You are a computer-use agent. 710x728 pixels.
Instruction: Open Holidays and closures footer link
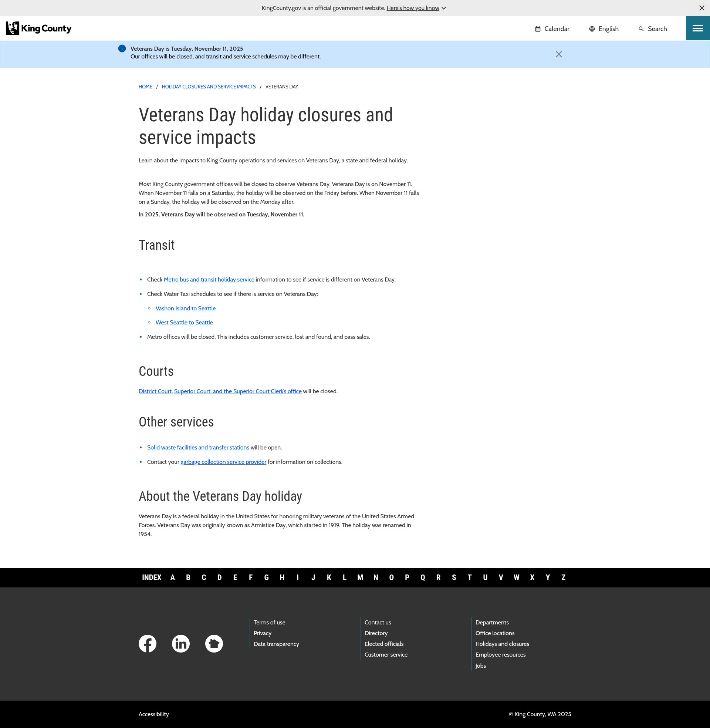tap(502, 644)
